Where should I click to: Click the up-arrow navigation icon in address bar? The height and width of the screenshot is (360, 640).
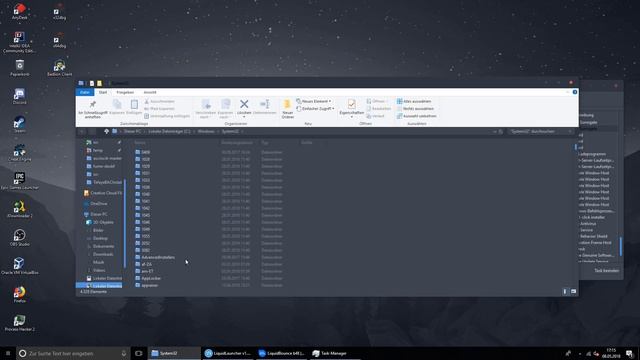[x=107, y=131]
